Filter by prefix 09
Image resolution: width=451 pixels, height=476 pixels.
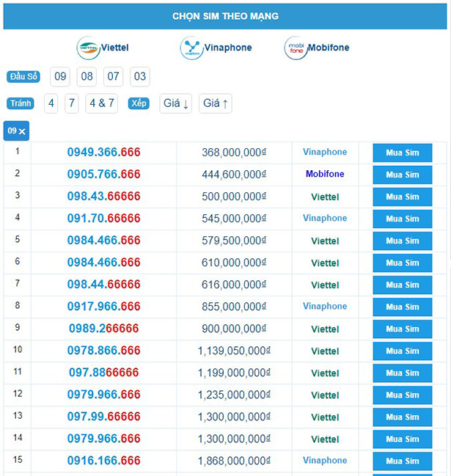tap(60, 76)
